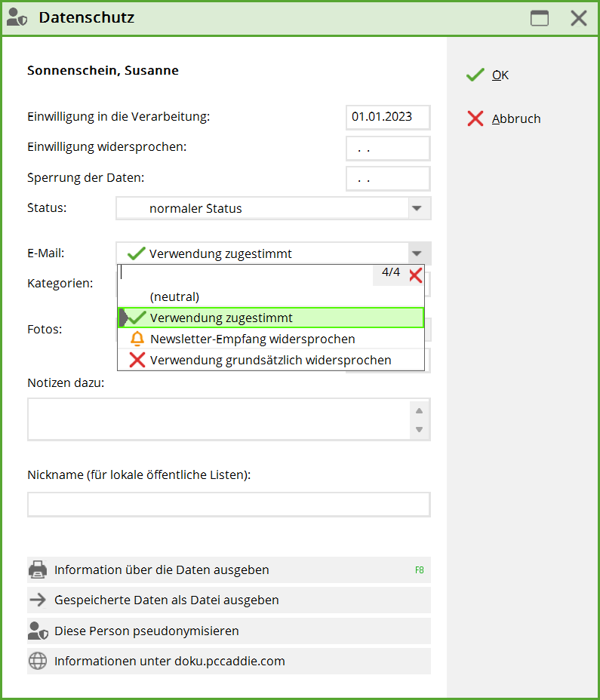Click the globe icon for doku.pccaddie.com
Viewport: 600px width, 700px height.
(x=38, y=662)
